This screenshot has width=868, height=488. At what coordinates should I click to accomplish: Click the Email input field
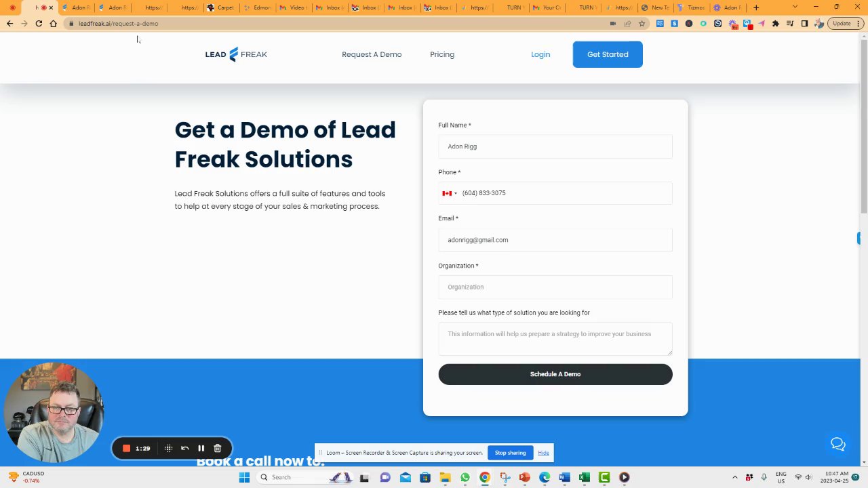pyautogui.click(x=555, y=240)
